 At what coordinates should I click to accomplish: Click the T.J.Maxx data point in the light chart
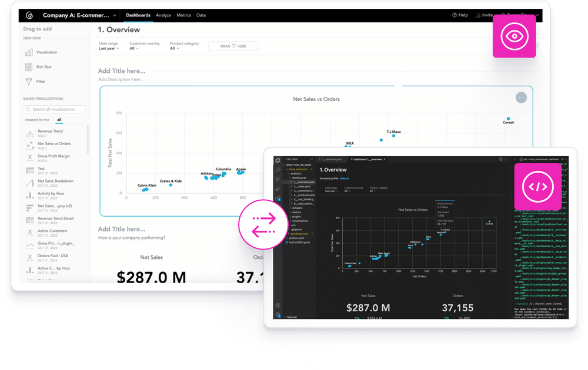coord(393,136)
